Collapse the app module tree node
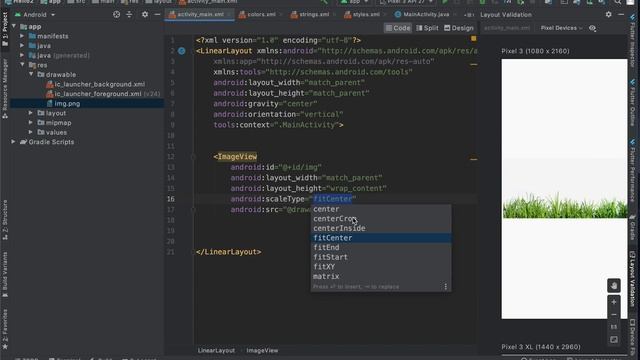 (14, 27)
